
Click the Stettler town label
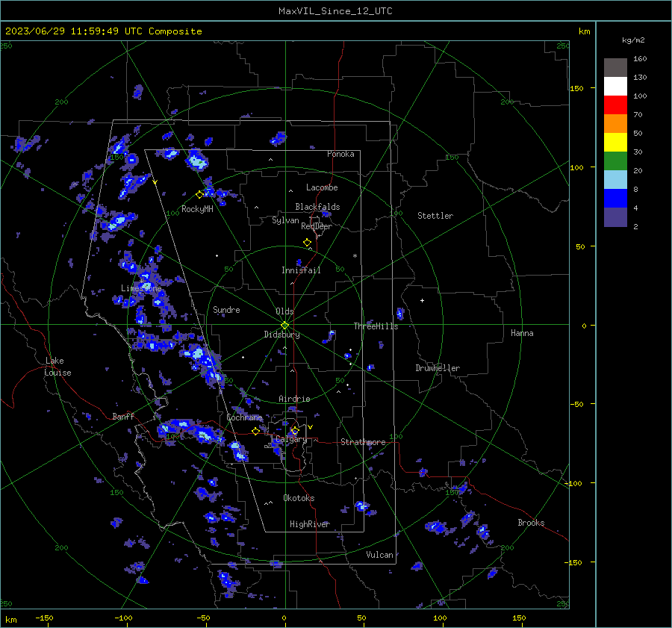coord(435,216)
